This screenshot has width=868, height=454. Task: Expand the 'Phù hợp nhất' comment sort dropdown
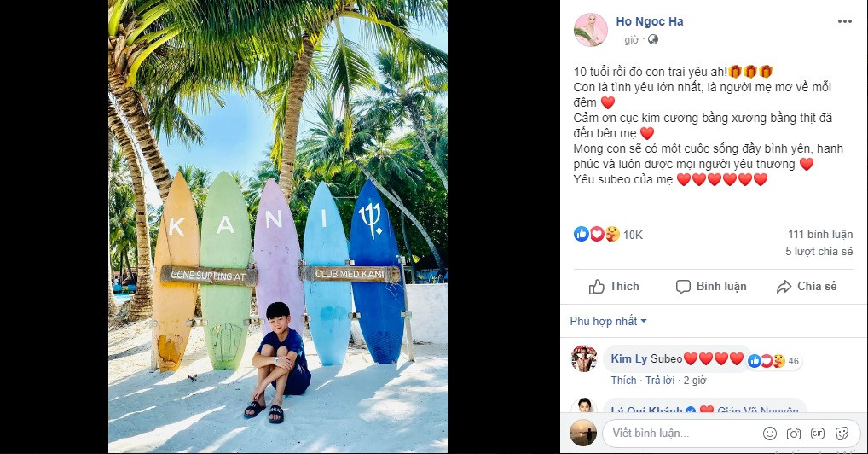(x=609, y=321)
